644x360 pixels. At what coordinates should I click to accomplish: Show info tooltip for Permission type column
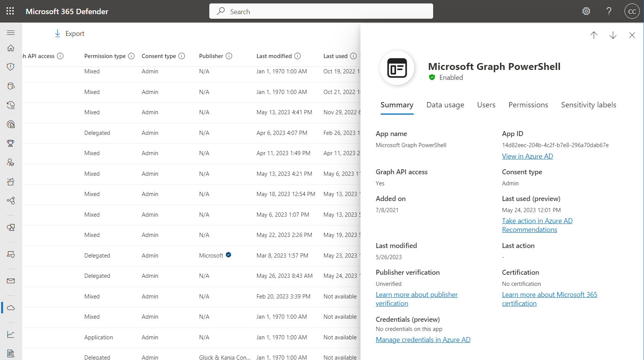pos(131,56)
